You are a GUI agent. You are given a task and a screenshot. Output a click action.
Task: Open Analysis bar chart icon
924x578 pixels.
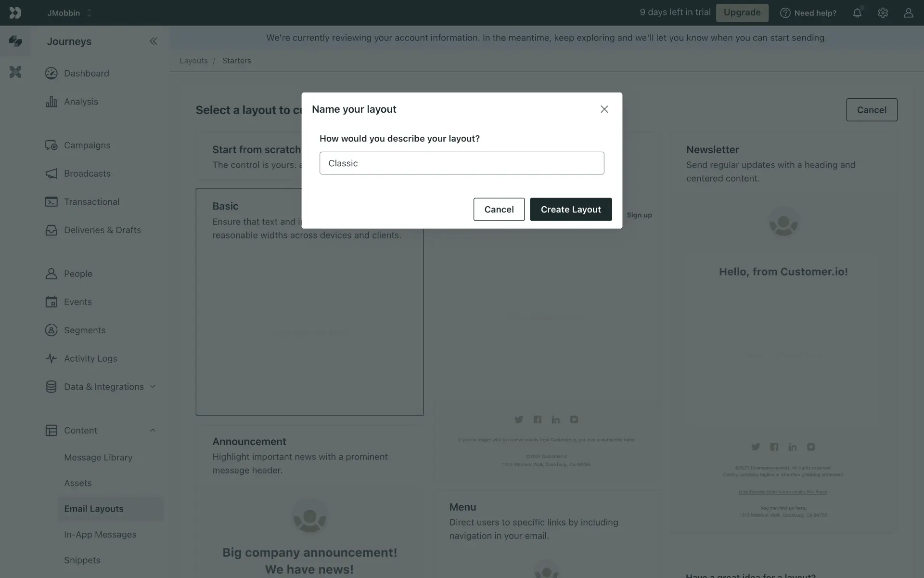51,102
